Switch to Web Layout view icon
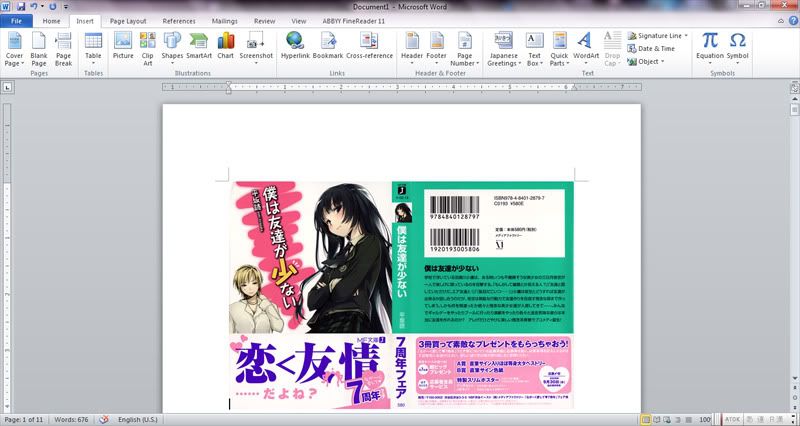Image resolution: width=800 pixels, height=426 pixels. 668,419
